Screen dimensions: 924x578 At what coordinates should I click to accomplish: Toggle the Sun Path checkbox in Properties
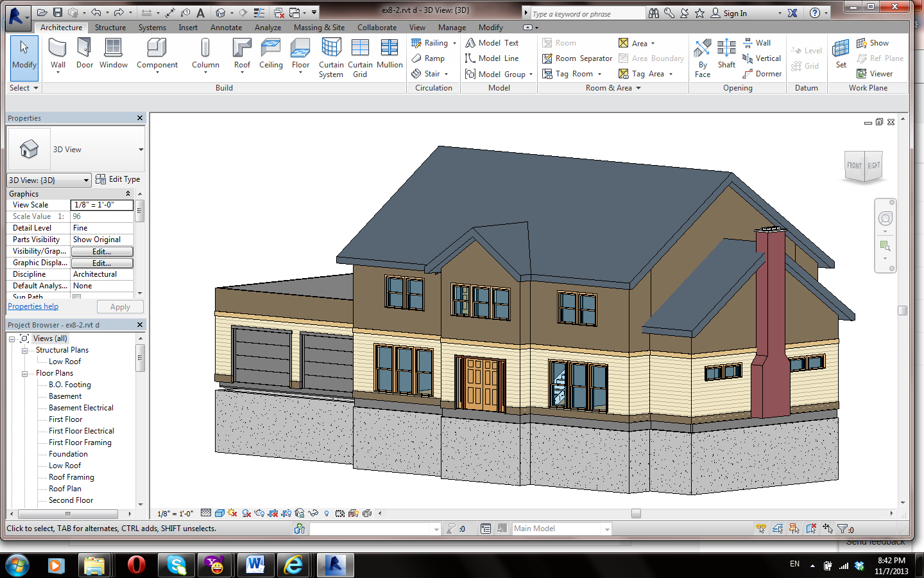click(x=76, y=297)
